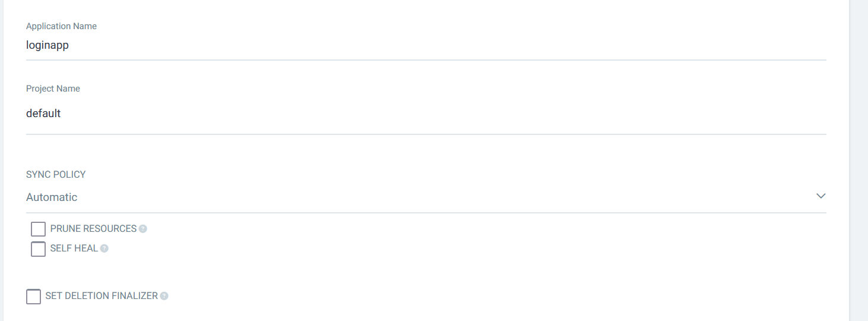Enable the PRUNE RESOURCES checkbox
The image size is (868, 321).
[38, 229]
